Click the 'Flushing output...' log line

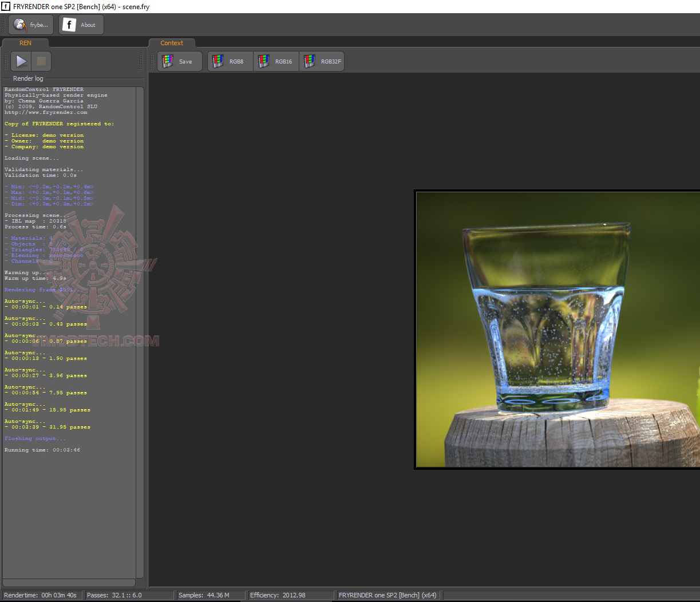point(35,438)
